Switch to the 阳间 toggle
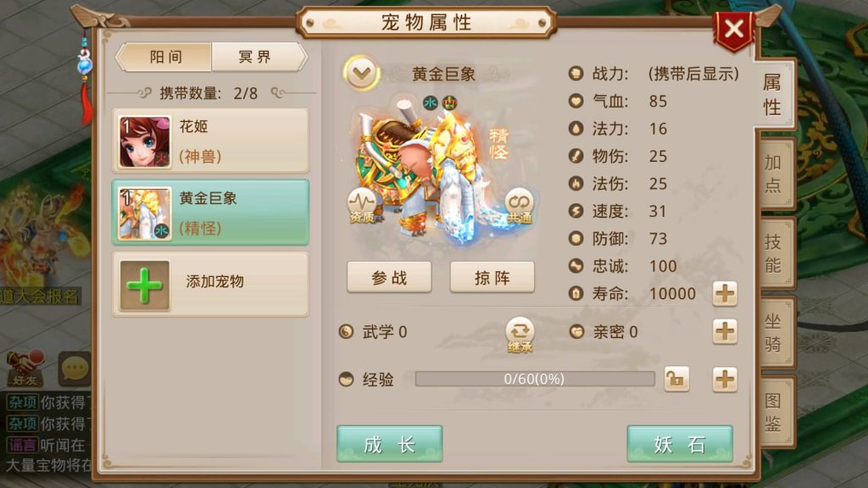 164,57
